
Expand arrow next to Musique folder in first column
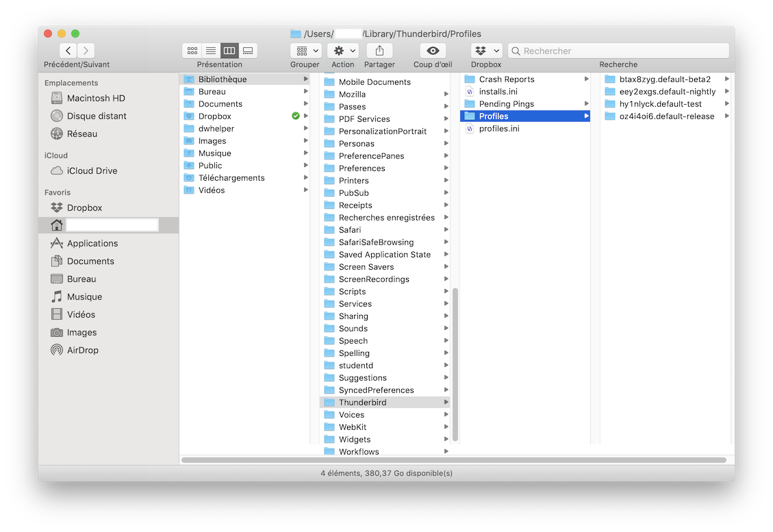tap(305, 153)
